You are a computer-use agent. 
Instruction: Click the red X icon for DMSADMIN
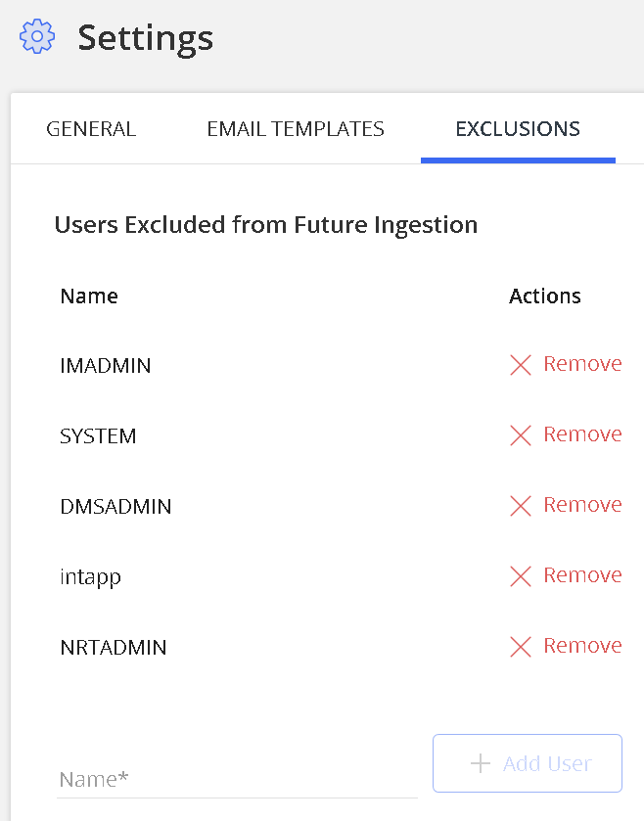point(521,506)
